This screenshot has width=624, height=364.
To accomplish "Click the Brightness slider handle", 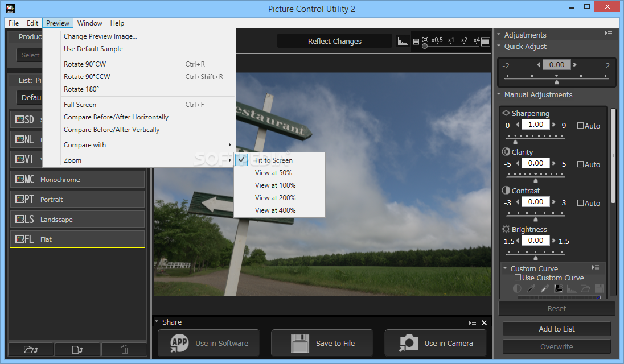I will pyautogui.click(x=536, y=258).
